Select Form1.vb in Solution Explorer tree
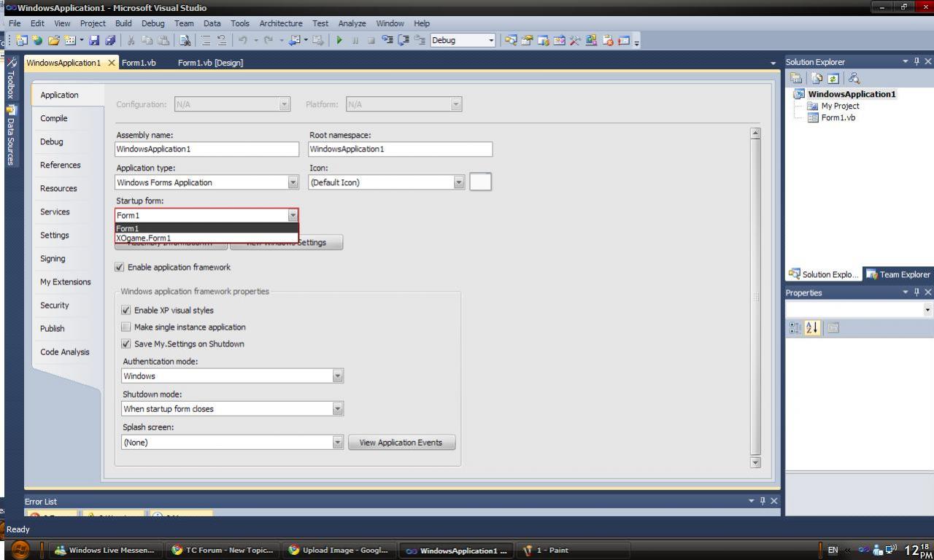Screen dimensions: 934x560 pos(838,117)
